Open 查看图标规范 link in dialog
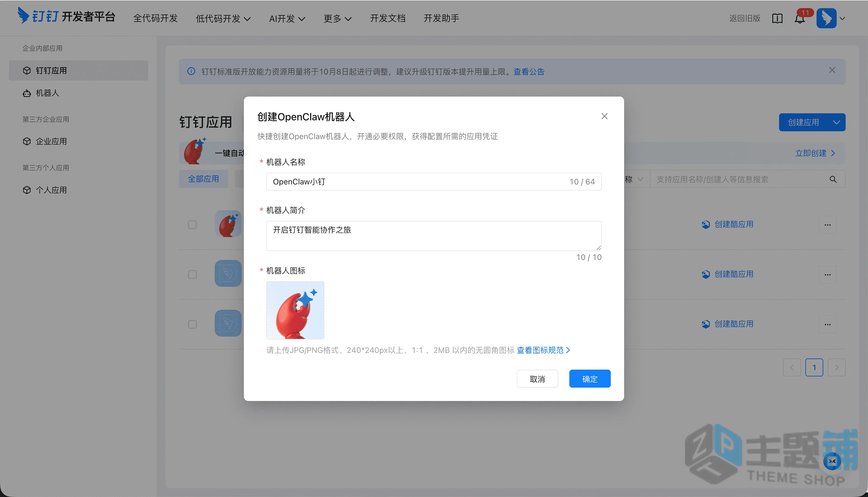 (543, 350)
